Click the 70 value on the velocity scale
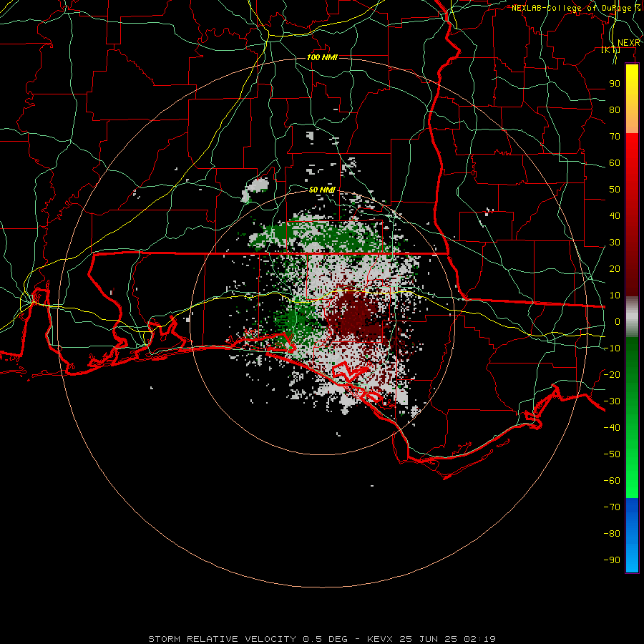Image resolution: width=644 pixels, height=644 pixels. tap(615, 137)
